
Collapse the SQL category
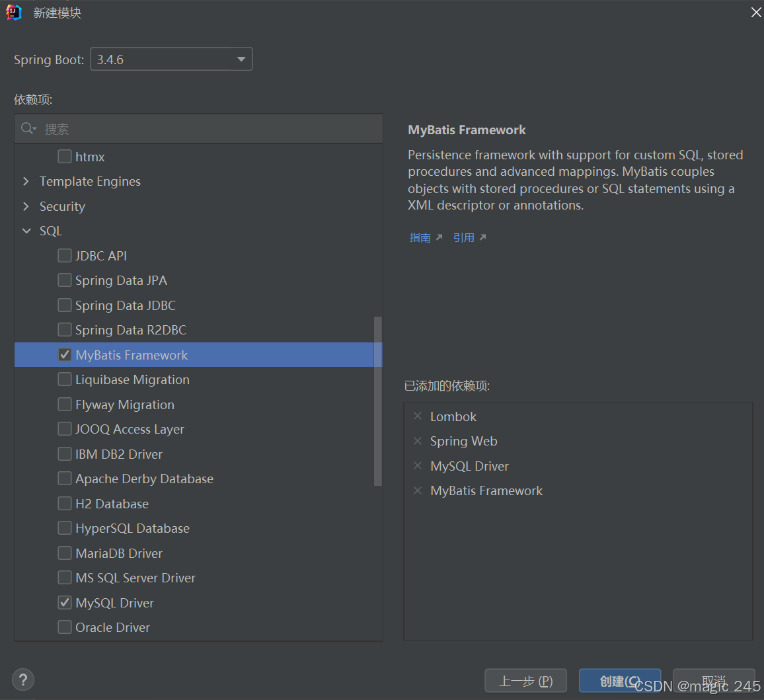point(26,231)
